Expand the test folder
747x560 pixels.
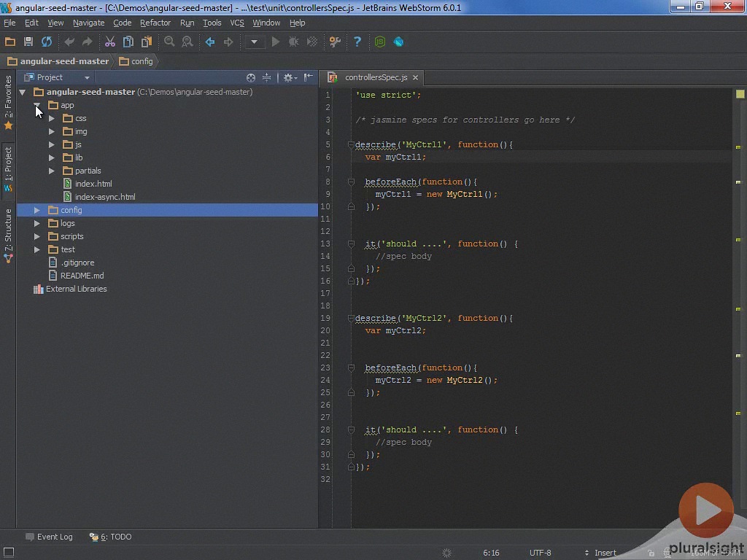(36, 249)
